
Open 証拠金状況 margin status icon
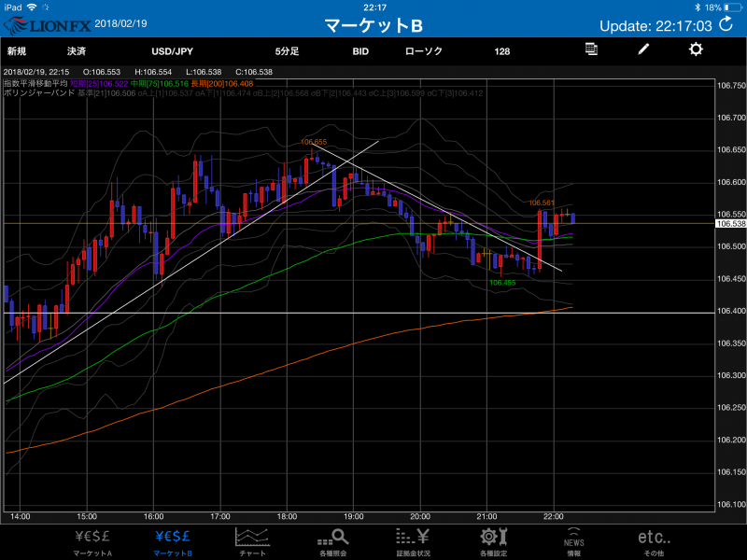click(413, 540)
